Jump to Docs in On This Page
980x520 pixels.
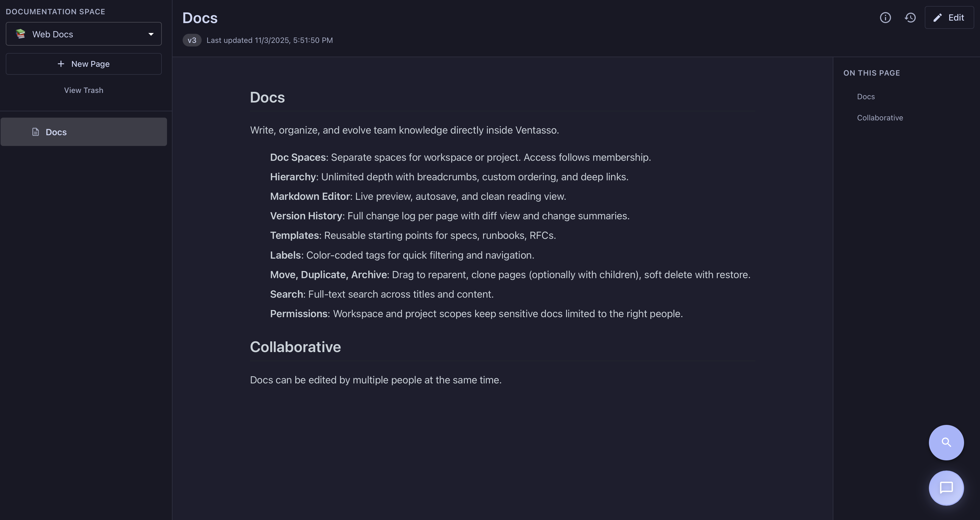[x=865, y=97]
